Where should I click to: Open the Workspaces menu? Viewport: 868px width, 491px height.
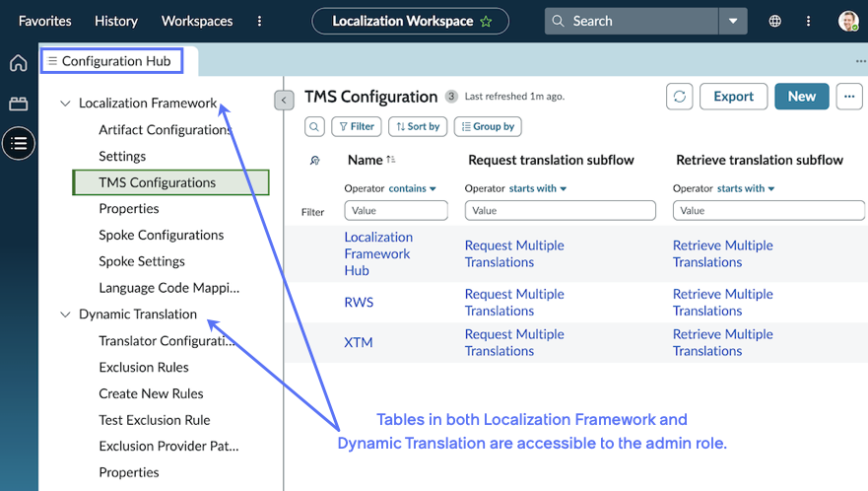[x=197, y=21]
